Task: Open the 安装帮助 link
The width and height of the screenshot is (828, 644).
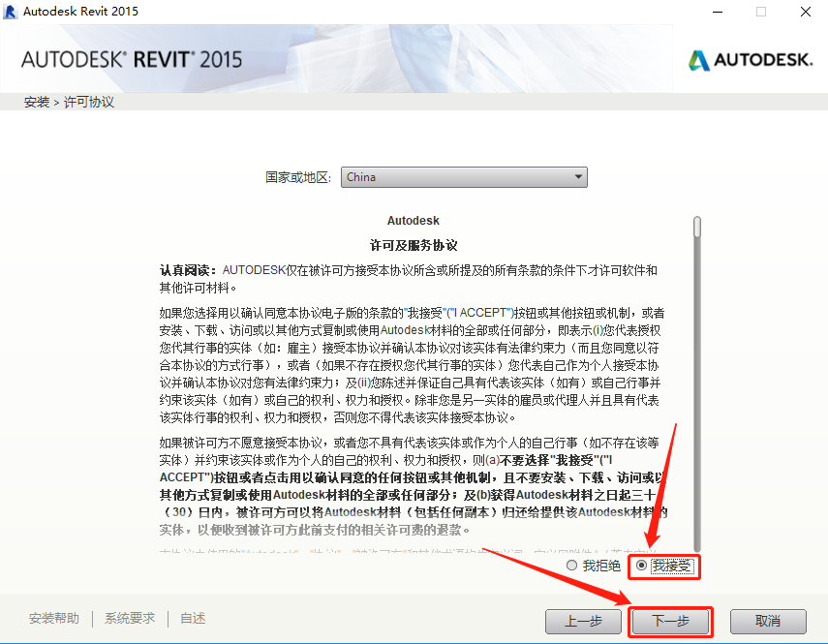Action: (54, 618)
